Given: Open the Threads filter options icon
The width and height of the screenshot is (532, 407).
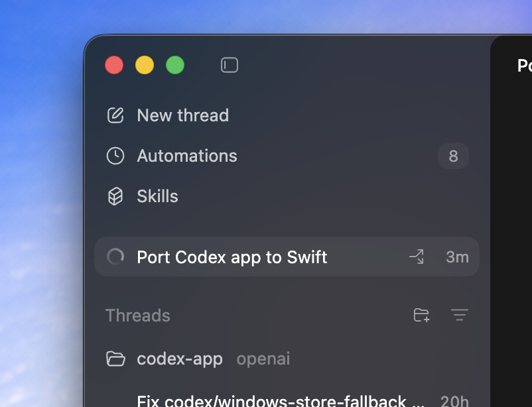Looking at the screenshot, I should click(460, 315).
